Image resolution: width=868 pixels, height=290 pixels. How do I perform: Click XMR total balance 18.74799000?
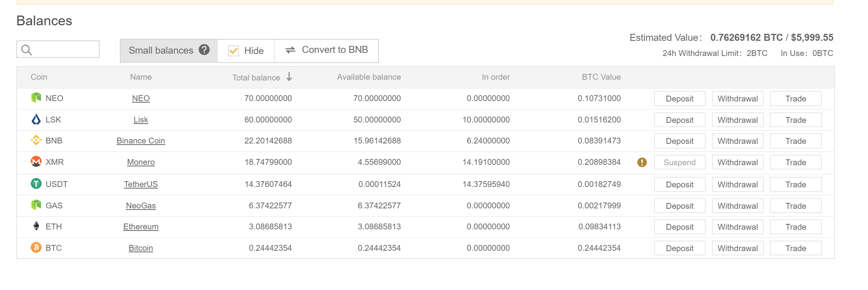[x=268, y=162]
